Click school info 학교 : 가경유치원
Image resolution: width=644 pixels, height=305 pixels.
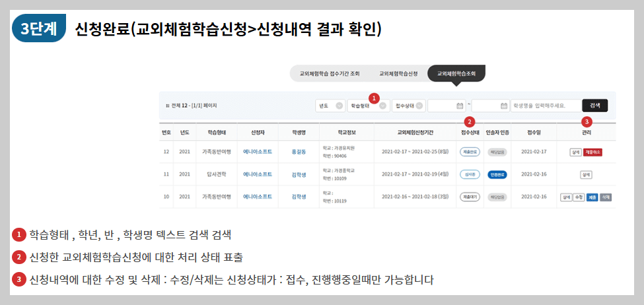[339, 148]
